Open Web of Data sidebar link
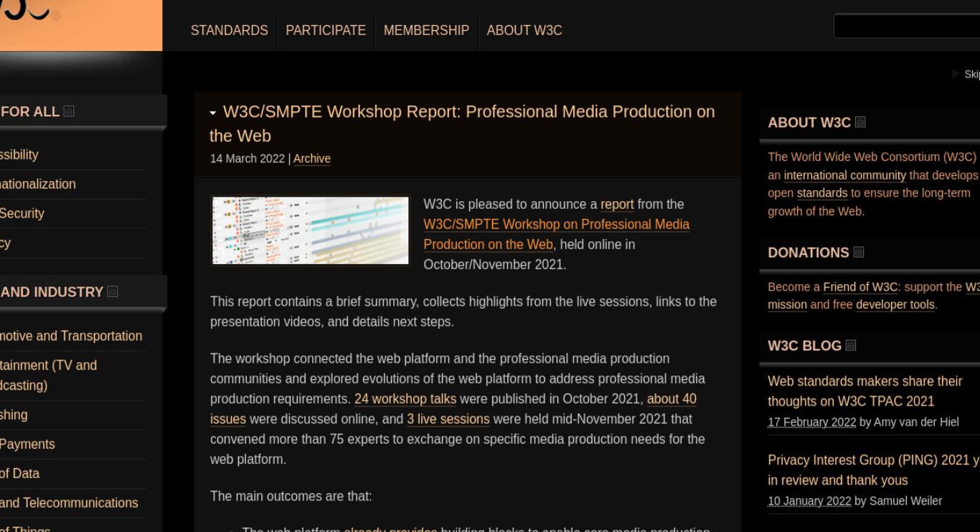This screenshot has height=532, width=980. (19, 473)
